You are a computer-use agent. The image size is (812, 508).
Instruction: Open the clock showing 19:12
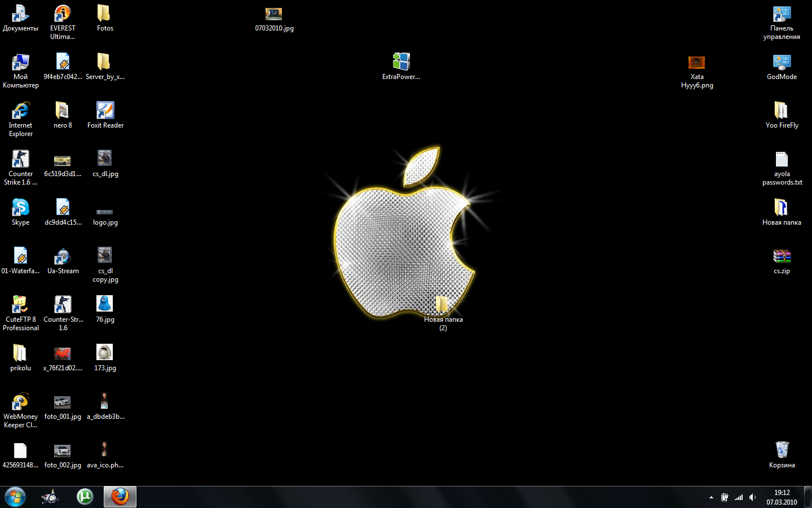point(782,497)
